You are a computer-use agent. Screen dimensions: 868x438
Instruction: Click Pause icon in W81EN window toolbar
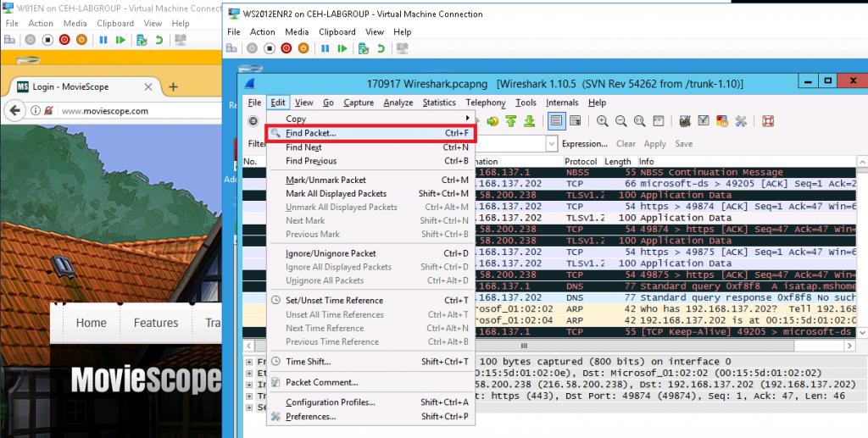click(103, 40)
